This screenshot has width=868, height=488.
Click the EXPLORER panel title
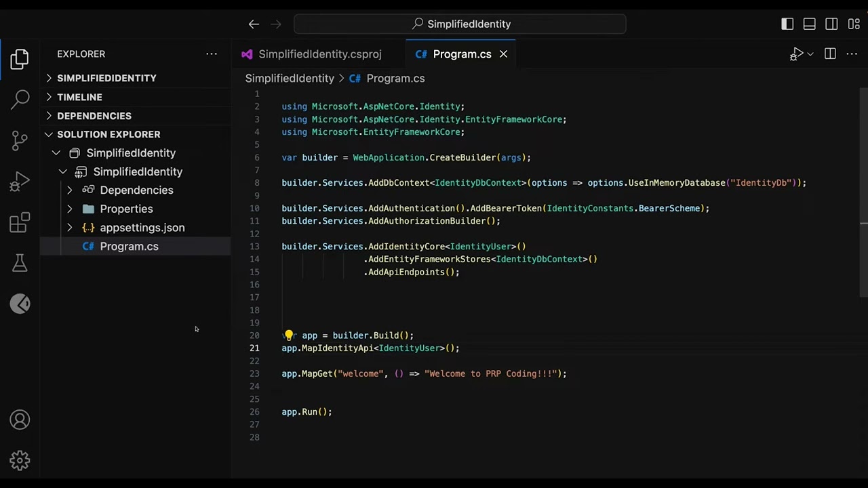point(81,54)
